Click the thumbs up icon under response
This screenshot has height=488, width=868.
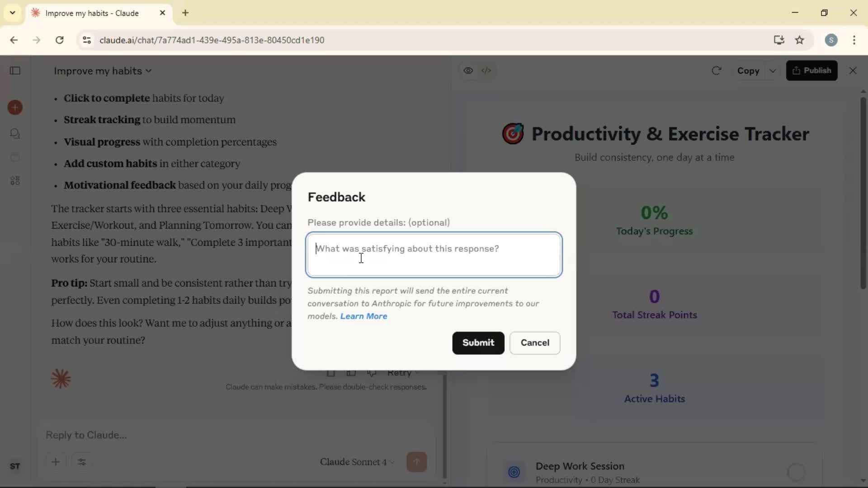pos(351,373)
